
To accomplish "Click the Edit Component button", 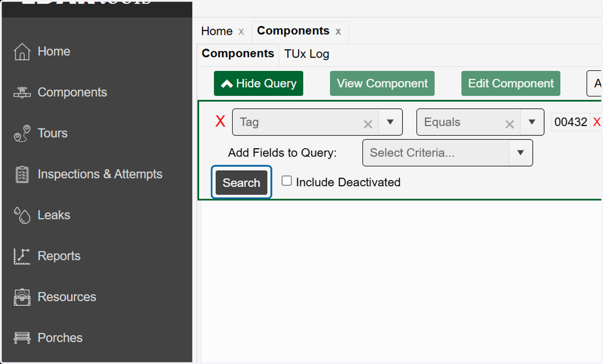I will tap(511, 83).
